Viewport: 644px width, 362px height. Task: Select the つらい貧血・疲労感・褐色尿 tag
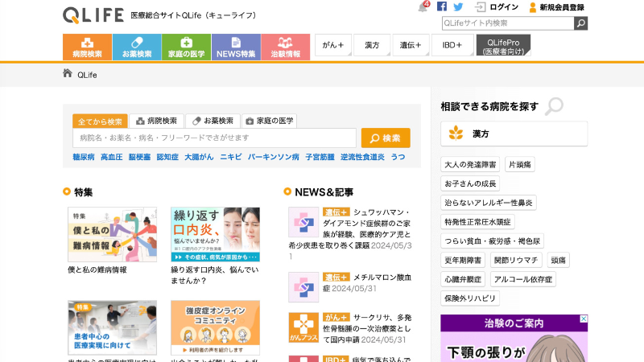click(492, 241)
